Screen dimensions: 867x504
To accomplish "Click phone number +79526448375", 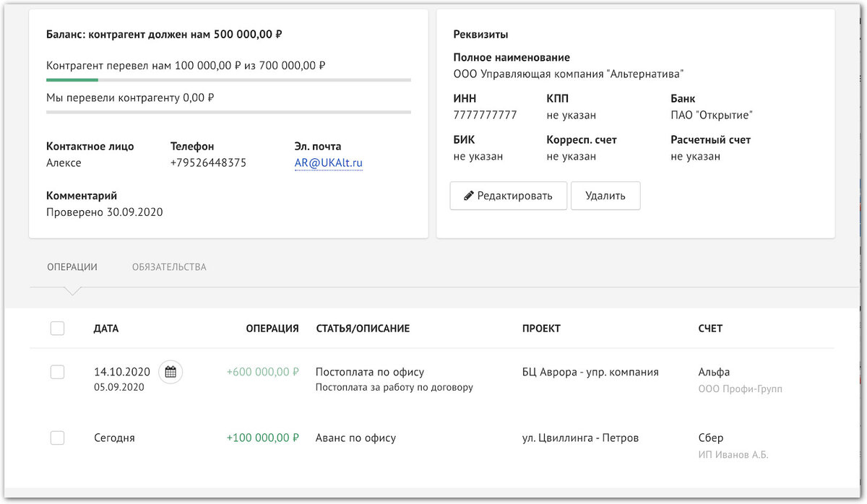I will coord(208,163).
